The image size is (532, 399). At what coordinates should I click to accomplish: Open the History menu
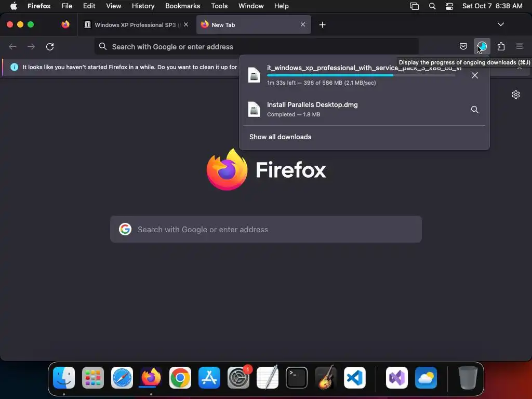(x=143, y=6)
